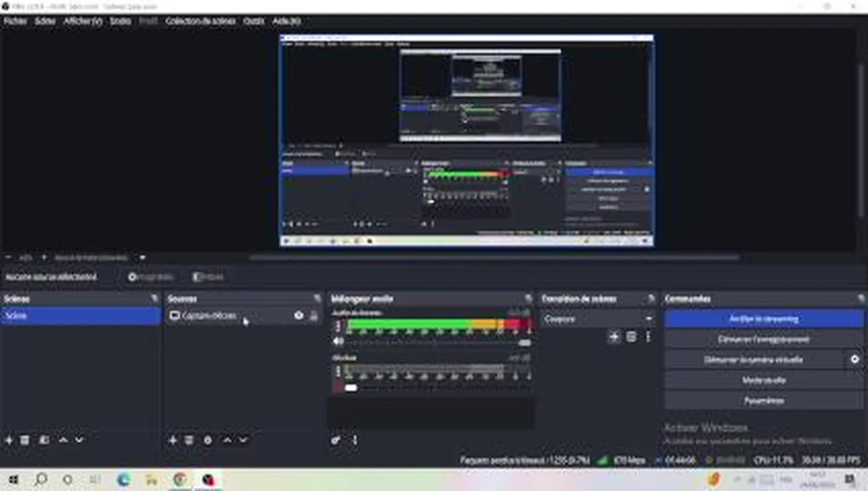Click CPU usage text in status bar

click(773, 460)
